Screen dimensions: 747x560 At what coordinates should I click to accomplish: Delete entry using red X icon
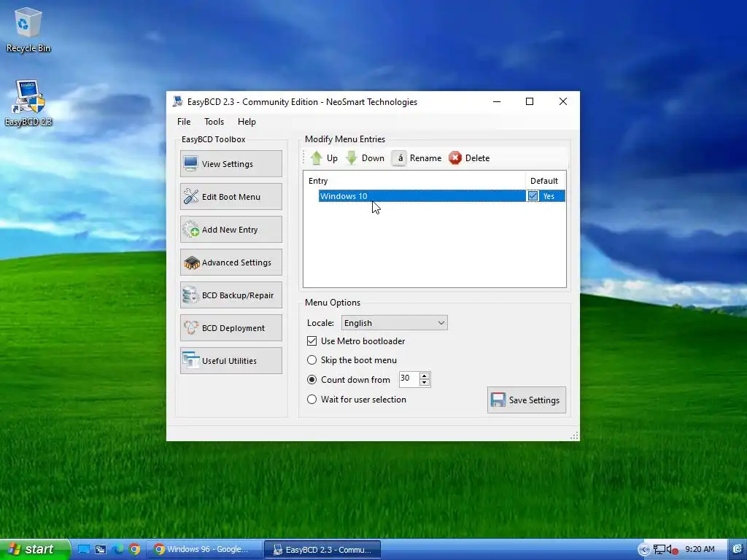(469, 158)
